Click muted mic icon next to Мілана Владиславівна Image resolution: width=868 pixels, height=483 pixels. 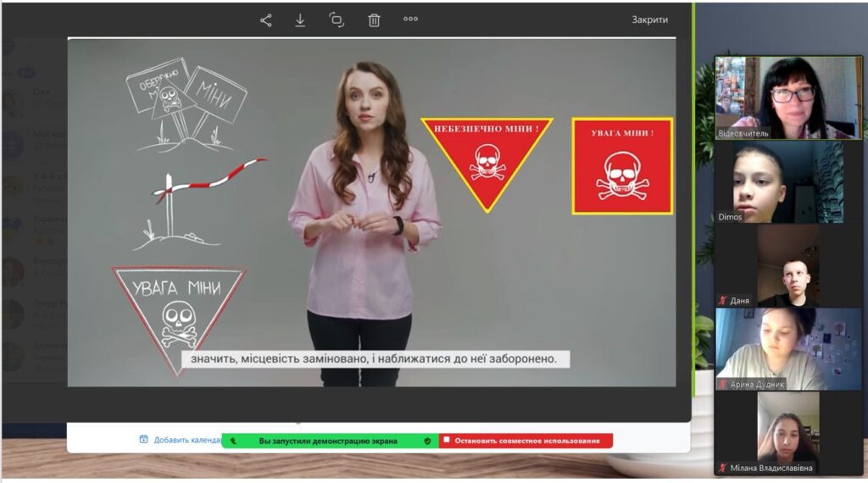pos(722,468)
